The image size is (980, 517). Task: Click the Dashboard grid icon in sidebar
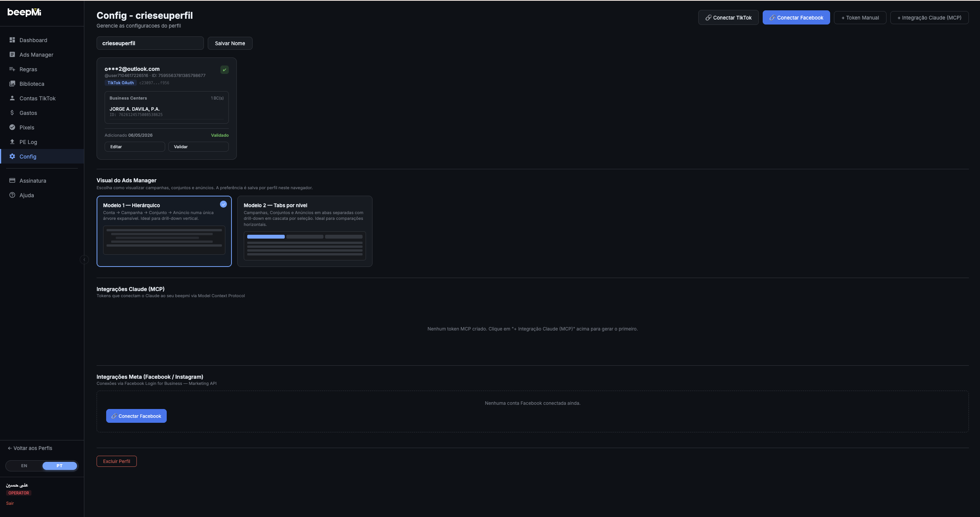click(x=12, y=40)
